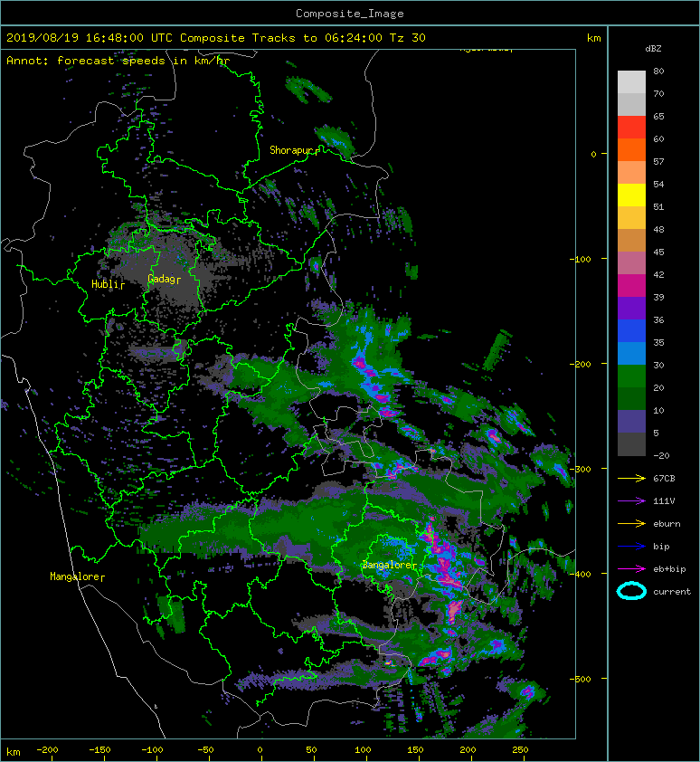Click '250' tick on bottom axis
Screen dimensions: 700x762
click(x=520, y=750)
